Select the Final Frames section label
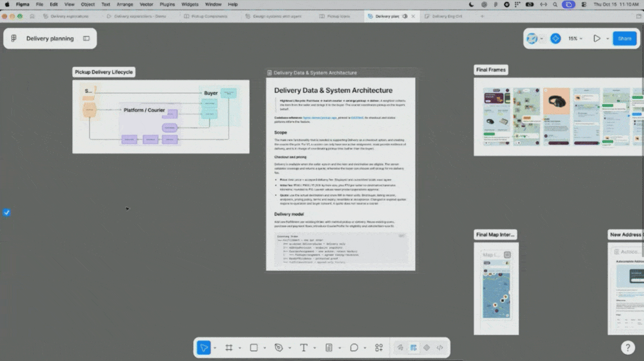 (x=491, y=70)
